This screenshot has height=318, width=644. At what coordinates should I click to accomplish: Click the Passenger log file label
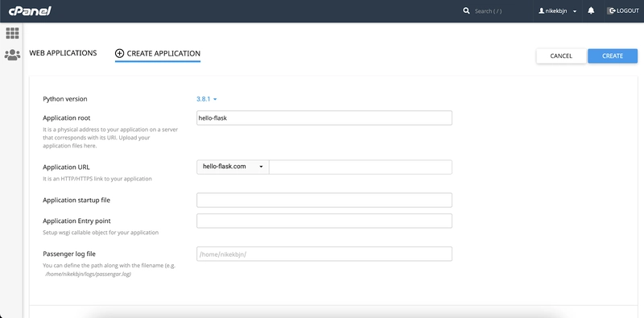(x=69, y=254)
